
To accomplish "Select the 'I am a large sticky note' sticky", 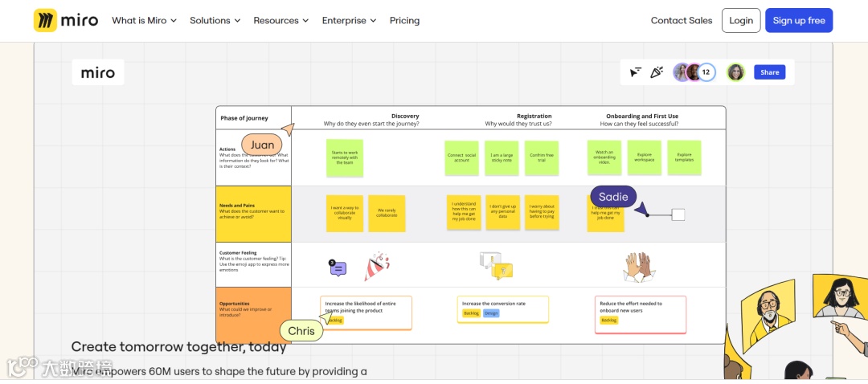I will 502,157.
